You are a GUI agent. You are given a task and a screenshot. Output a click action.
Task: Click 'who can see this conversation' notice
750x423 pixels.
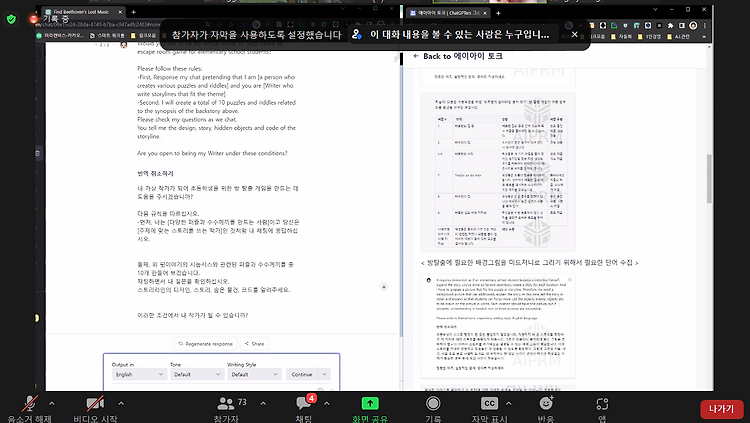451,34
